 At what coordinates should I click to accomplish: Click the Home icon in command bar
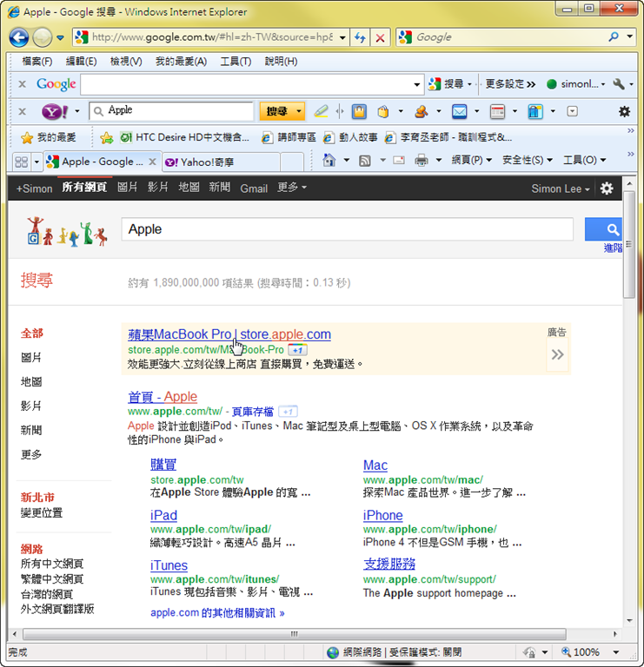pyautogui.click(x=329, y=161)
